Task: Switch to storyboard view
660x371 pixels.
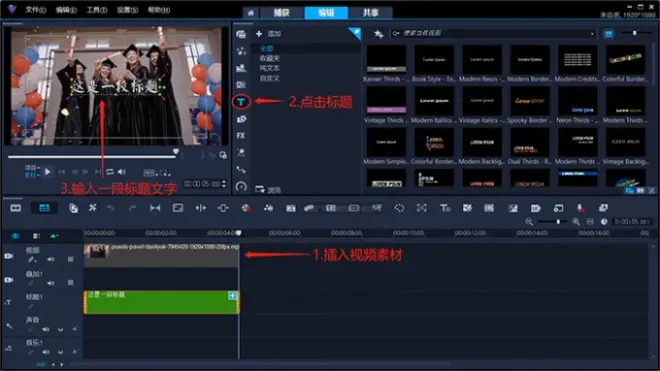Action: point(16,208)
